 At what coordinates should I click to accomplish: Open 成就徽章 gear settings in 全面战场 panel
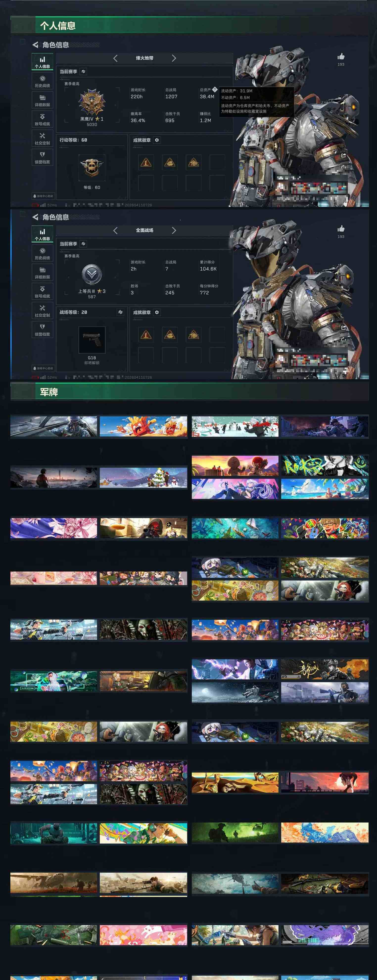click(x=157, y=312)
